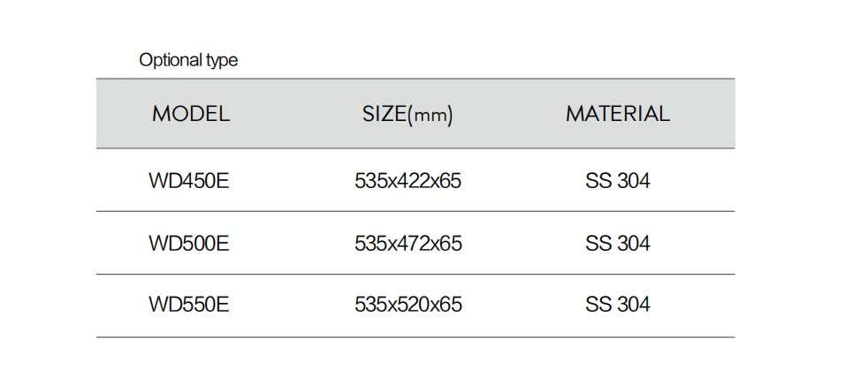Click the SIZE(mm) column header
The image size is (868, 377).
tap(407, 114)
